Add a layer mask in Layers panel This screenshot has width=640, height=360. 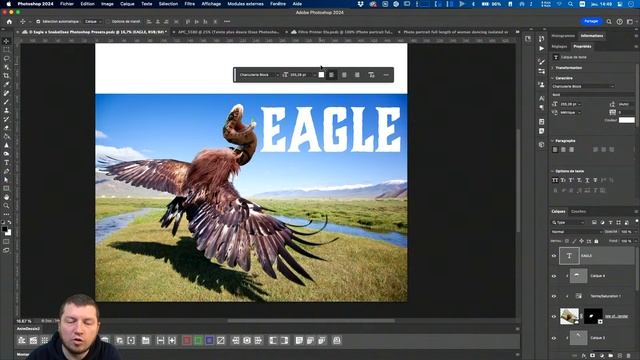(x=593, y=356)
